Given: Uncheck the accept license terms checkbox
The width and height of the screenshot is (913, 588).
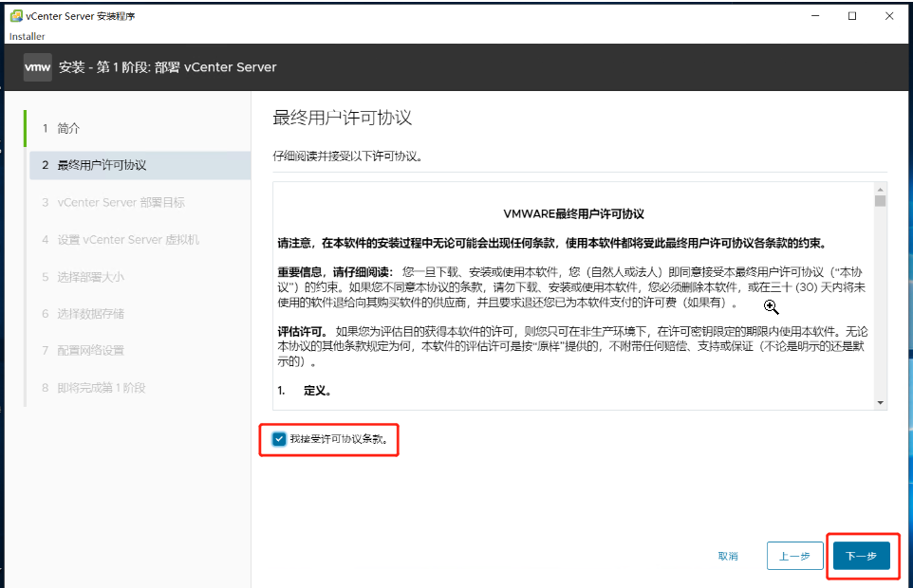Looking at the screenshot, I should click(x=279, y=439).
